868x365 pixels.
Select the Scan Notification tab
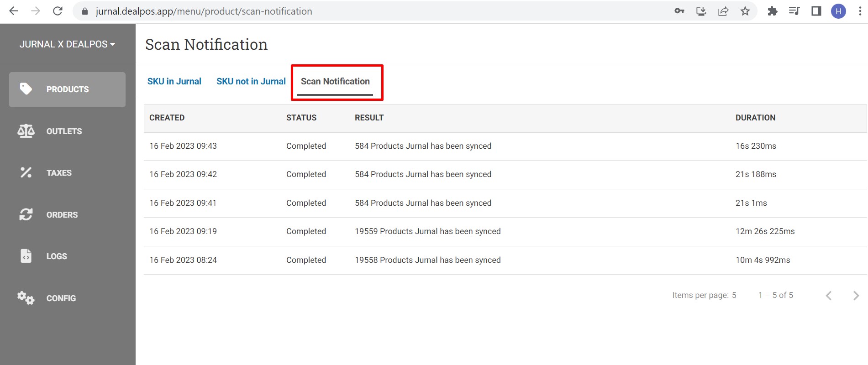[x=335, y=81]
